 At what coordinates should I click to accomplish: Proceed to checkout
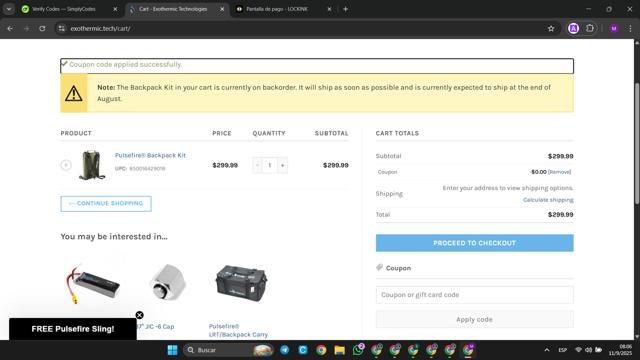click(x=474, y=243)
